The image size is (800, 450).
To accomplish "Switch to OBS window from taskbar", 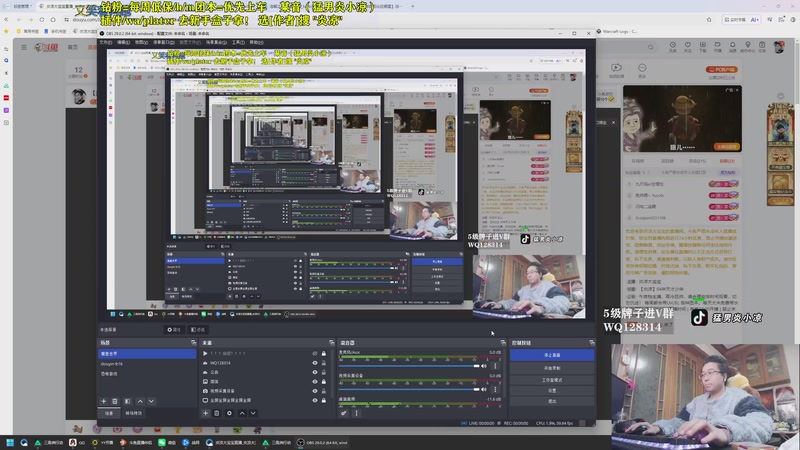I will pyautogui.click(x=322, y=442).
